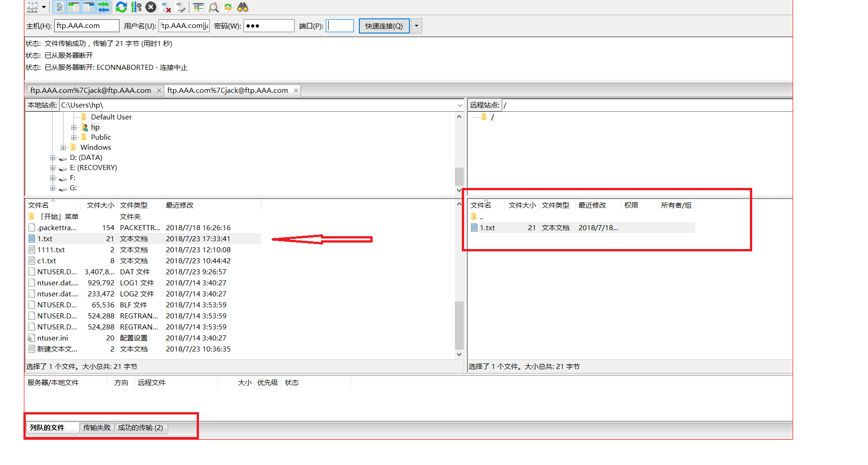
Task: Cancel current operation with X icon
Action: point(151,7)
